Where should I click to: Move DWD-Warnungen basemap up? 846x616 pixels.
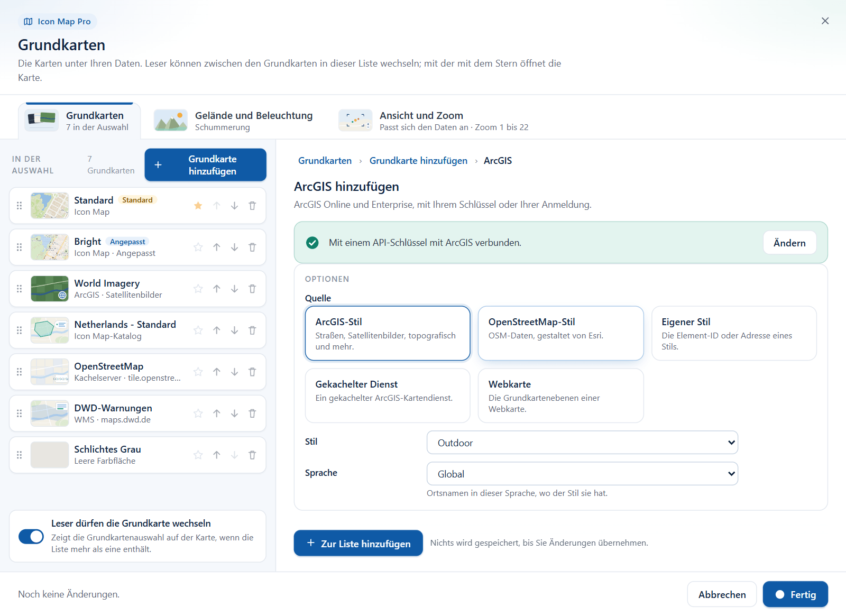tap(217, 413)
